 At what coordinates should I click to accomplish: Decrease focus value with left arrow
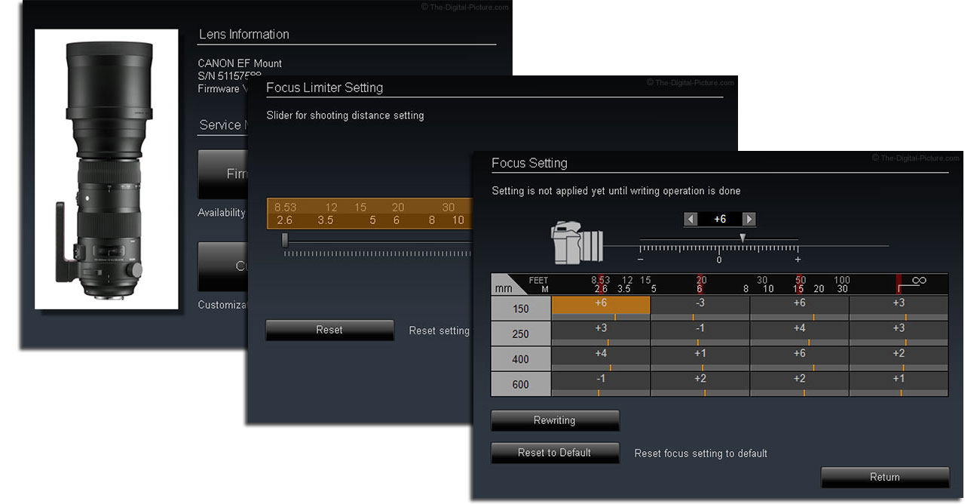pyautogui.click(x=690, y=219)
